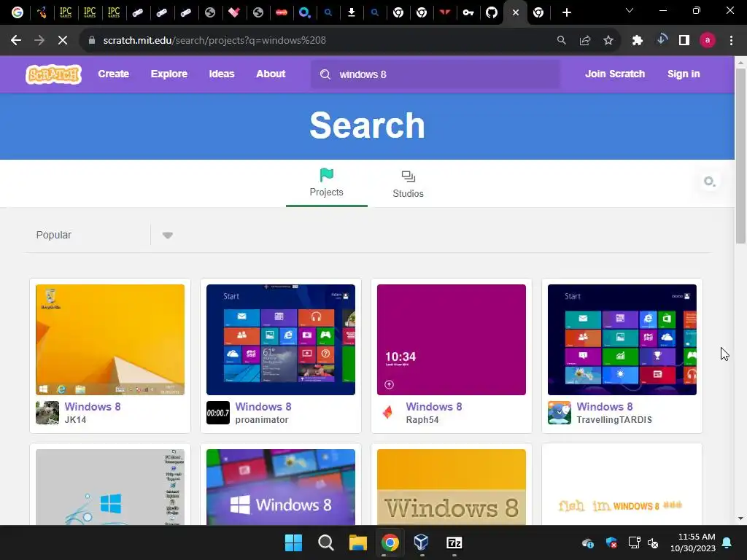
Task: Open a new tab with the plus button
Action: 566,12
